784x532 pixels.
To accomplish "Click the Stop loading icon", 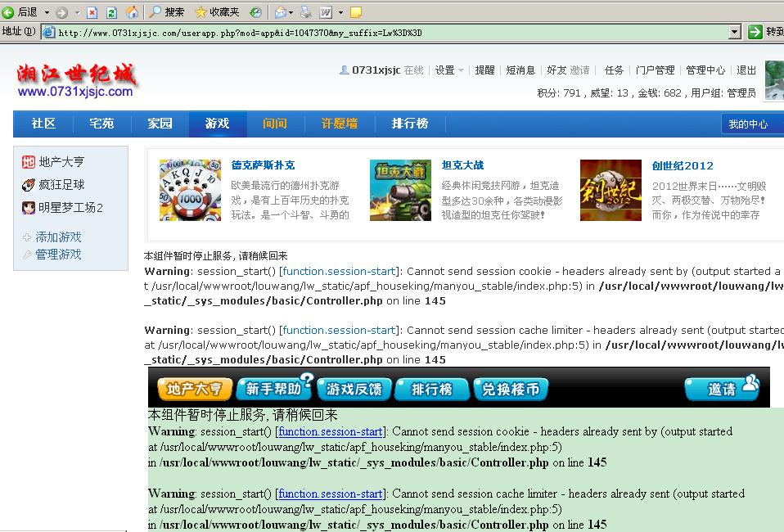I will (x=92, y=12).
